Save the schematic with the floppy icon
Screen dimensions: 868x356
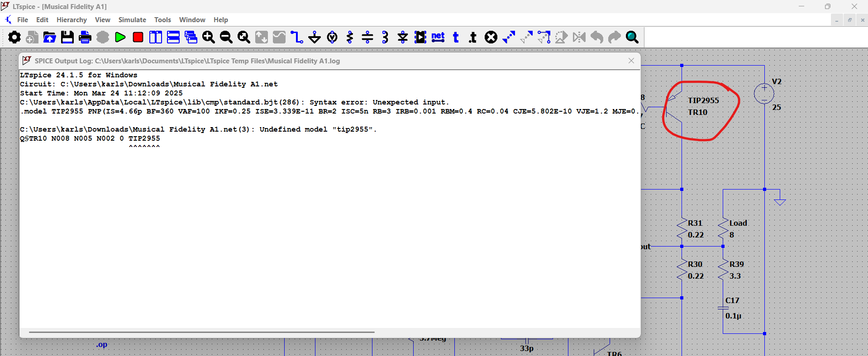point(67,37)
